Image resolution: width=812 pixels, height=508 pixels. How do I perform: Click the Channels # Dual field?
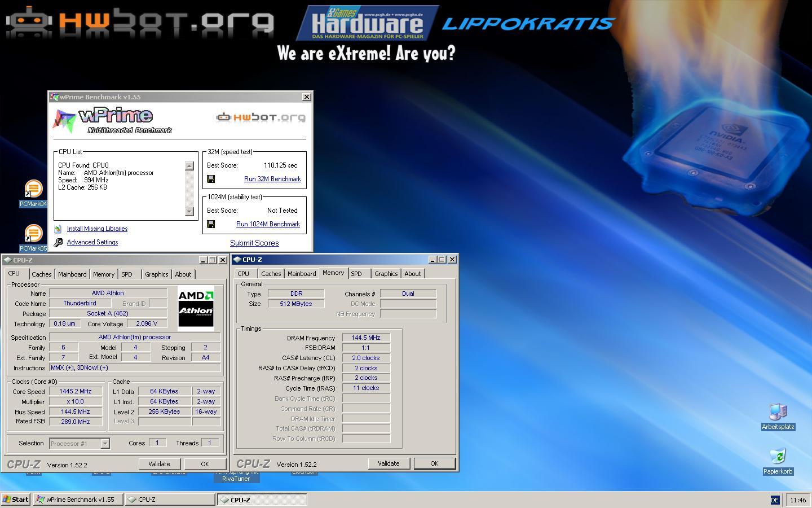[408, 294]
